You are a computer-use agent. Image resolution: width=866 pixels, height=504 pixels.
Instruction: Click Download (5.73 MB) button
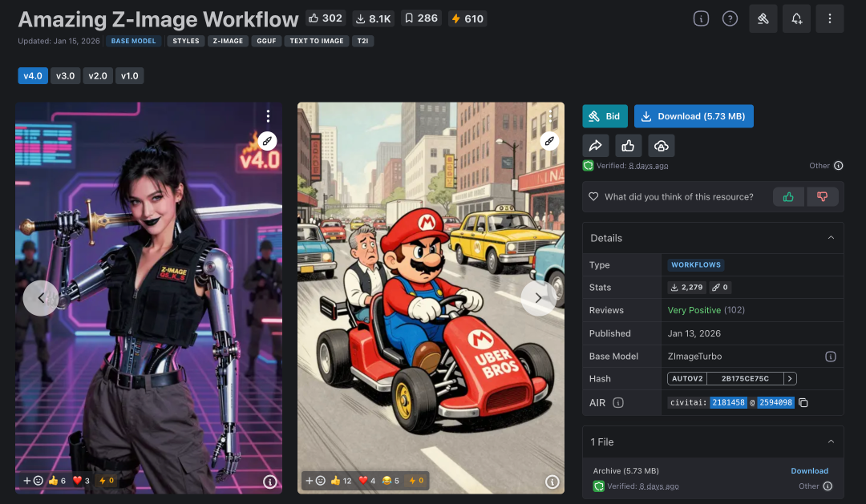tap(694, 116)
